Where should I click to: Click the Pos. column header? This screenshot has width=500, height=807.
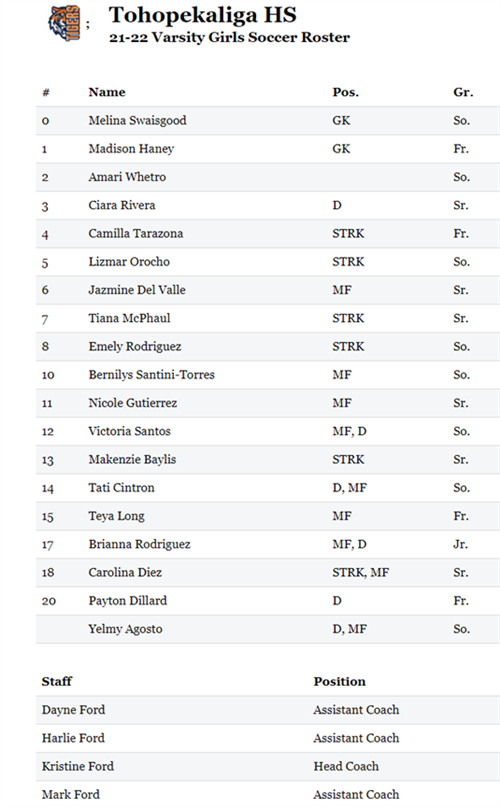(346, 92)
